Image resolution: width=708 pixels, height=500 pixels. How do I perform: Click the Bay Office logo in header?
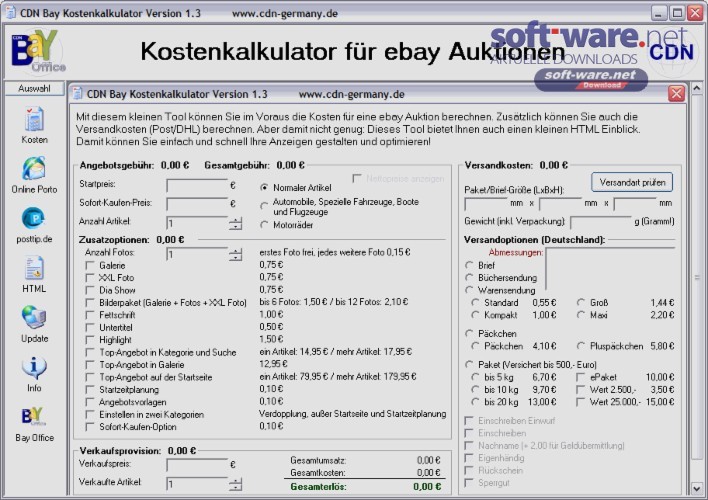pyautogui.click(x=37, y=51)
